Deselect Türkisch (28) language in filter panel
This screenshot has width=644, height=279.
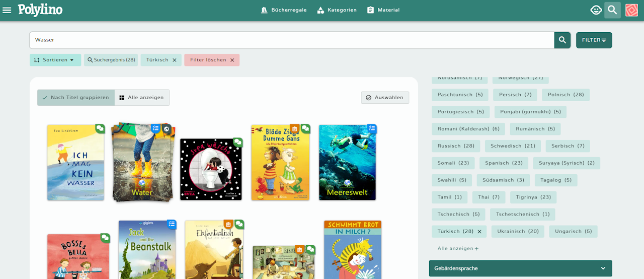coord(479,232)
